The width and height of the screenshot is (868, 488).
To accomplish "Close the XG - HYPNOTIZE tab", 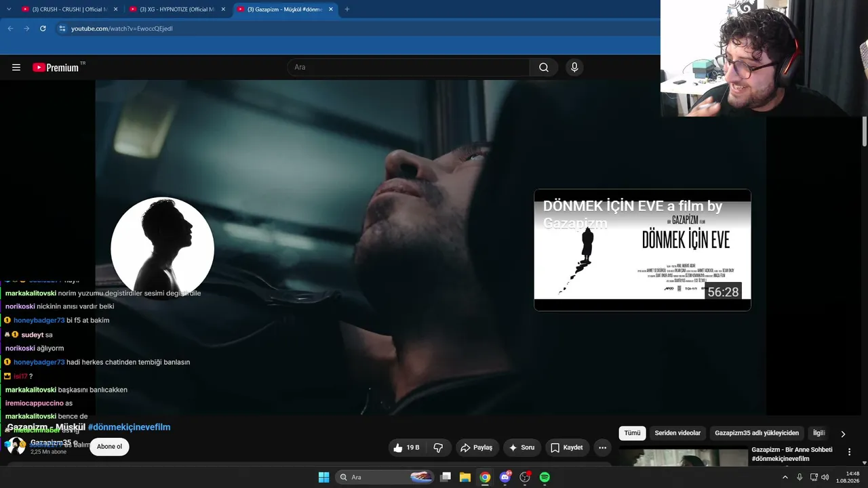I will 223,9.
